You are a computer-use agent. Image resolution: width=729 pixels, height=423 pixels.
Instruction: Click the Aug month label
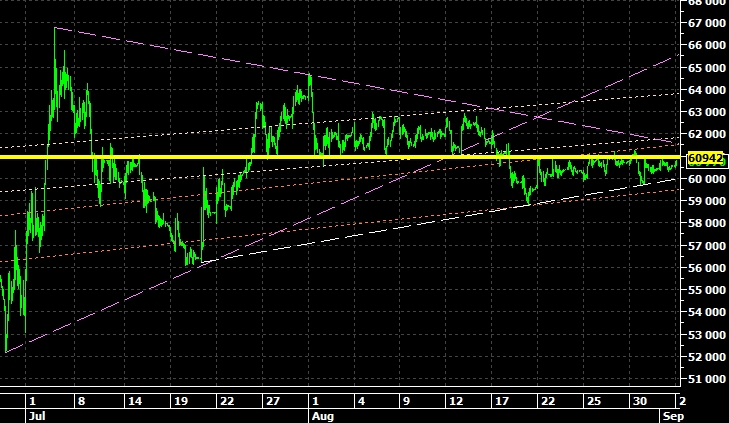(320, 411)
